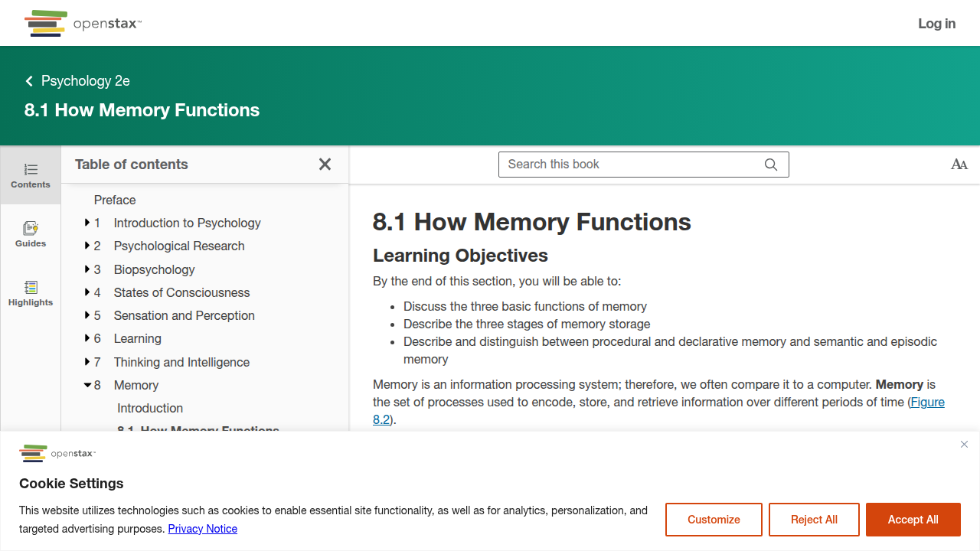Viewport: 980px width, 551px height.
Task: Expand chapter 5 Sensation and Perception
Action: pyautogui.click(x=87, y=315)
